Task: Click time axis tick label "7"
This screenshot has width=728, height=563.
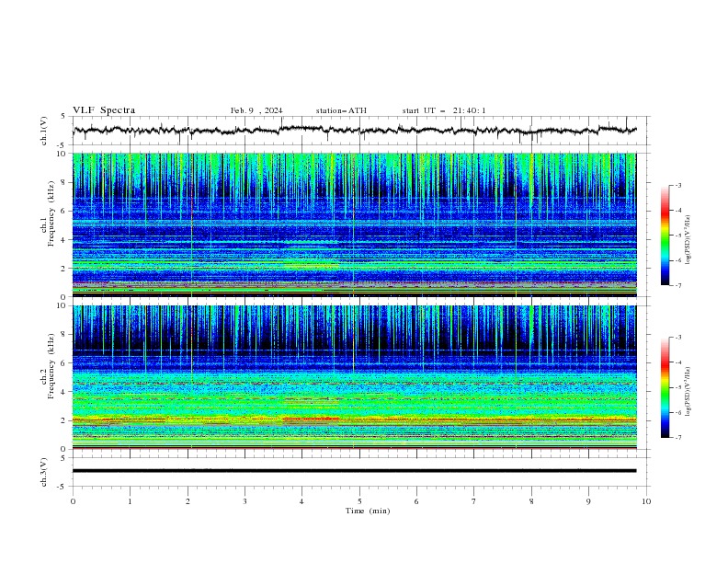Action: [x=474, y=501]
